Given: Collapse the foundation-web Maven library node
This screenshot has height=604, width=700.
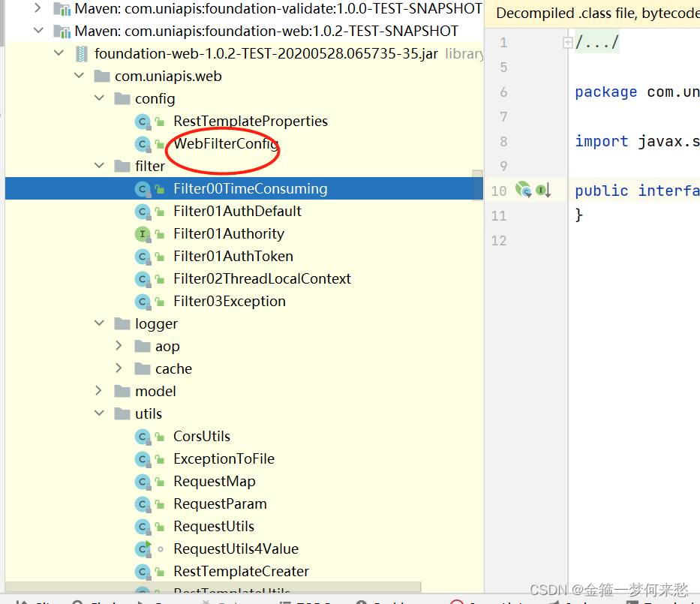Looking at the screenshot, I should point(39,30).
